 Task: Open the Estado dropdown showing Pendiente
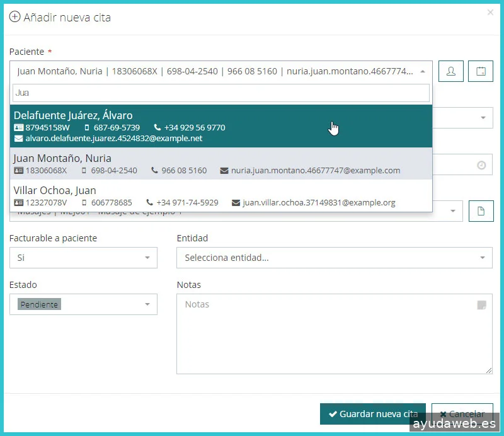pos(83,304)
